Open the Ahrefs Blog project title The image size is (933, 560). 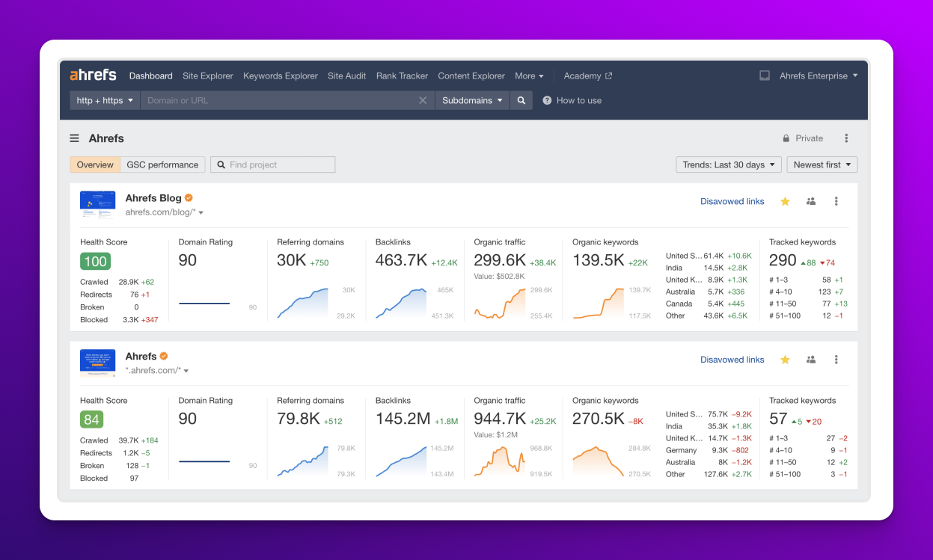153,198
